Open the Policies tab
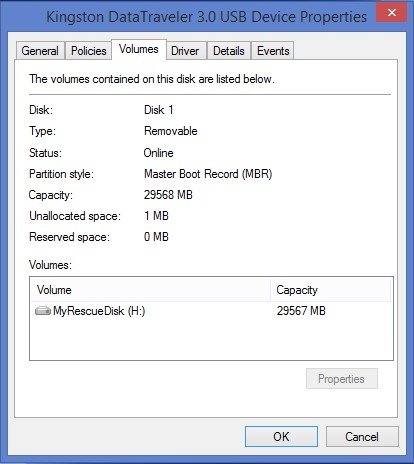Screen dimensions: 414x464 point(89,51)
